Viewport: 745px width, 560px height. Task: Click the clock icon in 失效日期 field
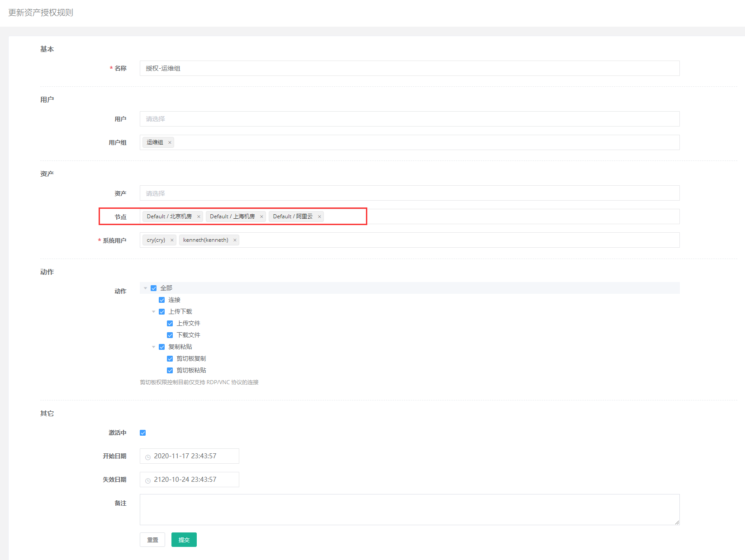148,480
